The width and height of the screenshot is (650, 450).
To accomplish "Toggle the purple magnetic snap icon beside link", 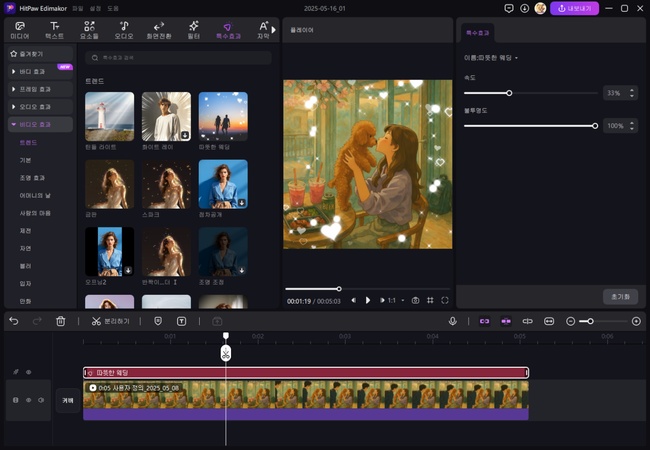I will point(506,321).
